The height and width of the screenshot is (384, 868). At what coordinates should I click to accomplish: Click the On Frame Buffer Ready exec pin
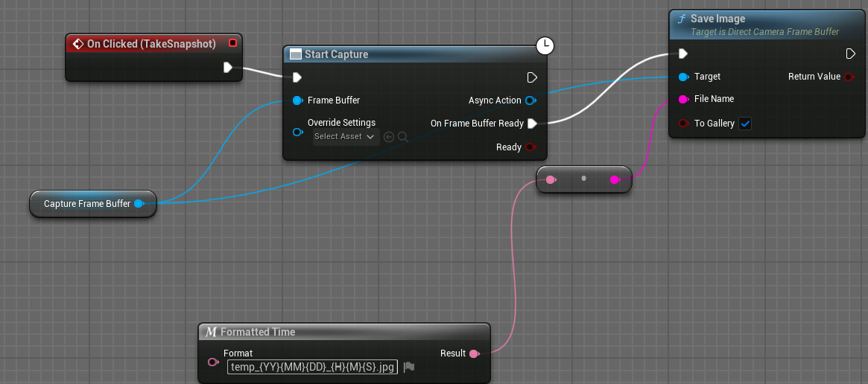(532, 124)
